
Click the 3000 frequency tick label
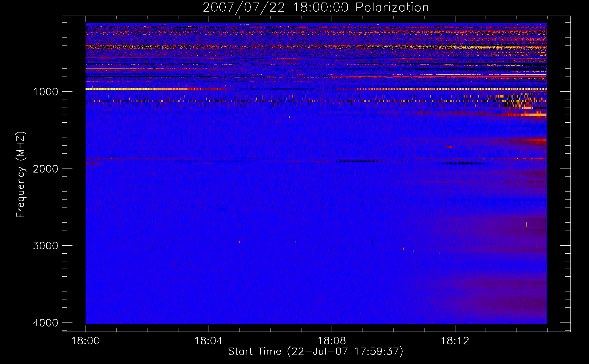(x=46, y=246)
